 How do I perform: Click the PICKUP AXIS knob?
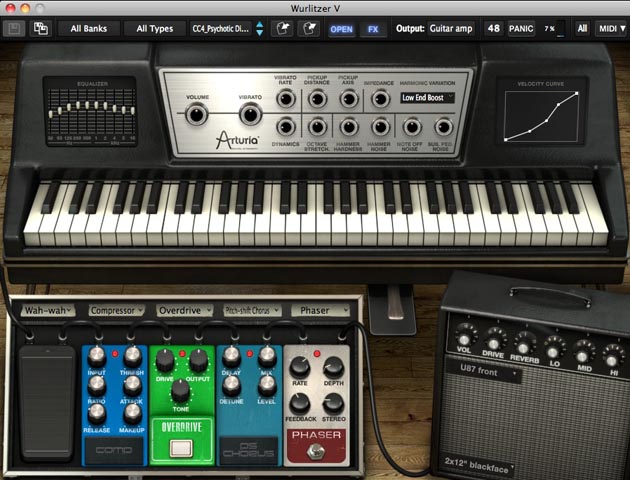(x=348, y=98)
